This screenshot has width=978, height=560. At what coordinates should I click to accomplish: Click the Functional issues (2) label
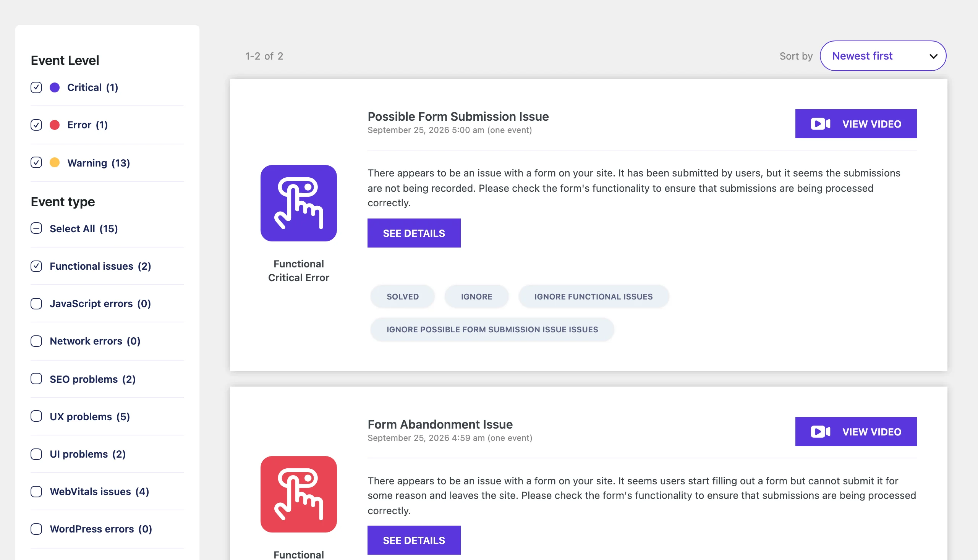[100, 266]
